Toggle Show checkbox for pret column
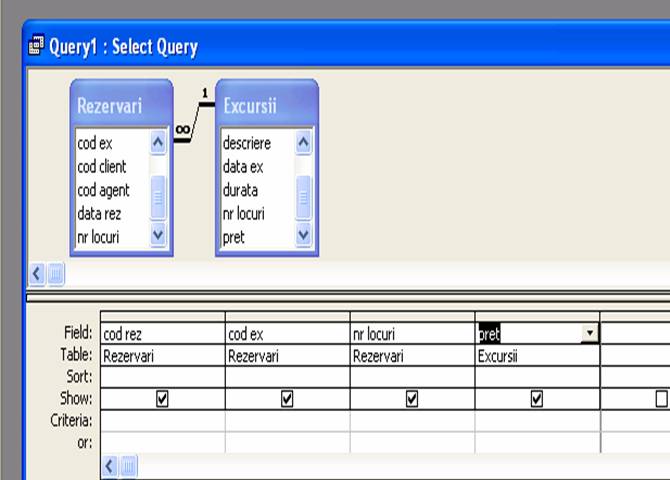The height and width of the screenshot is (480, 670). click(x=537, y=399)
